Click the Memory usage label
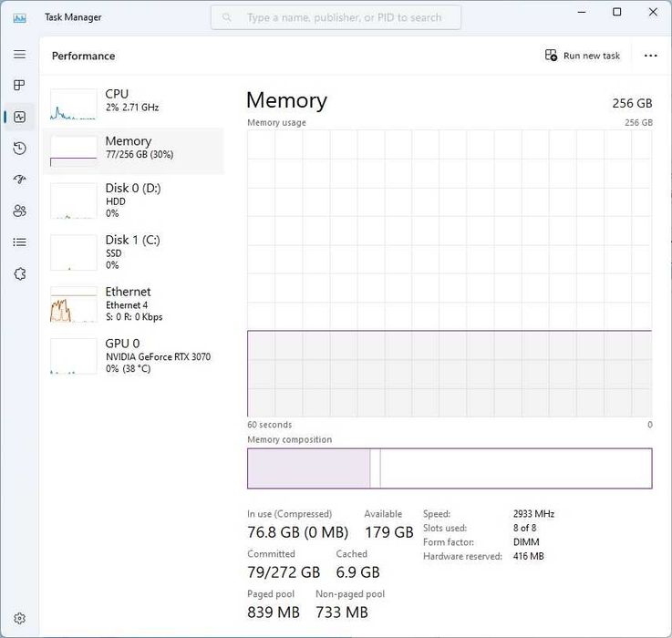 (277, 122)
